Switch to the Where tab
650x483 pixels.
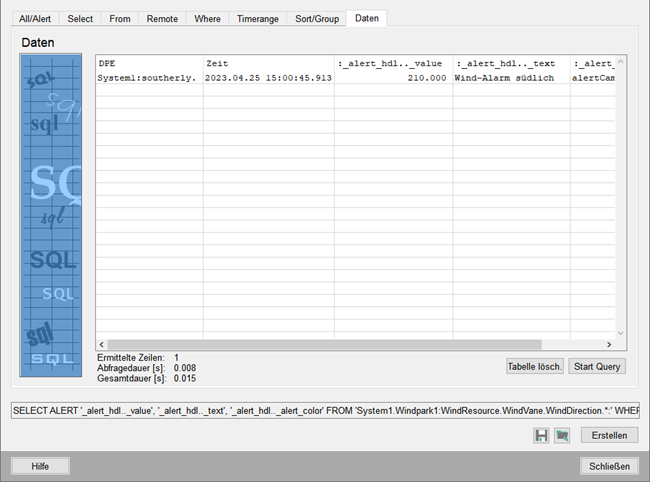tap(207, 18)
